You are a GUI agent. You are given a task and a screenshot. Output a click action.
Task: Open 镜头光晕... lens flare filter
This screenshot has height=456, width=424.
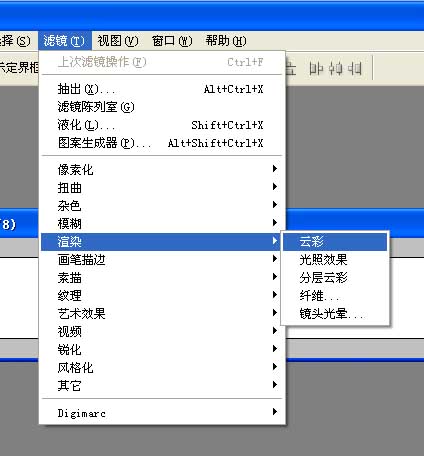click(335, 314)
